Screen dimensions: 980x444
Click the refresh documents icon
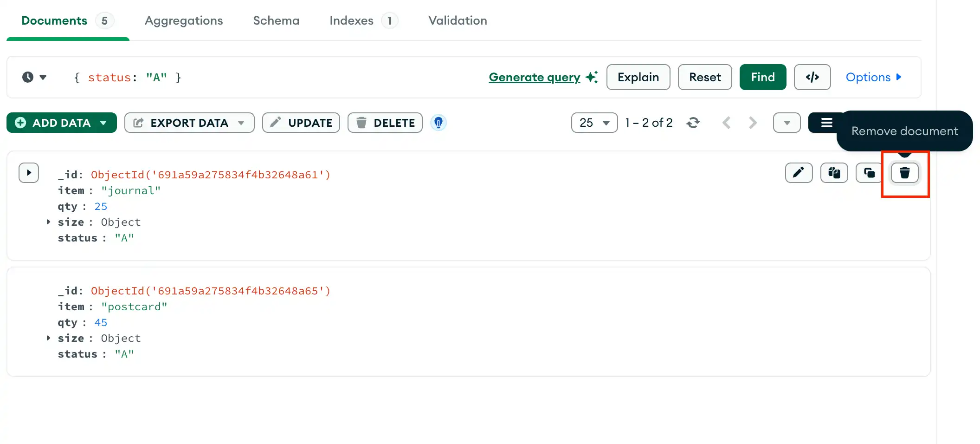[693, 123]
